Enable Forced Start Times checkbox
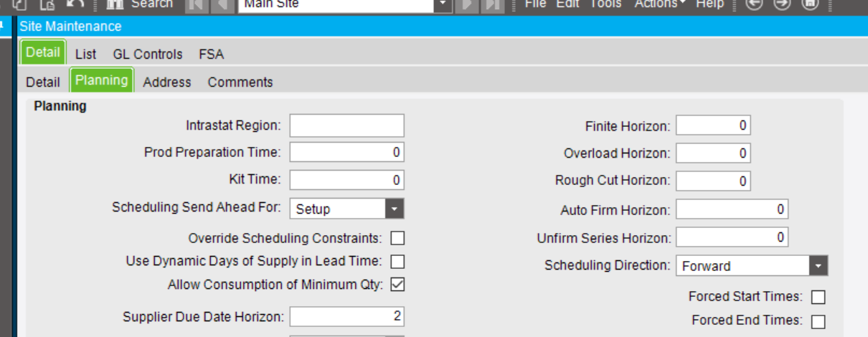The image size is (868, 337). coord(818,297)
